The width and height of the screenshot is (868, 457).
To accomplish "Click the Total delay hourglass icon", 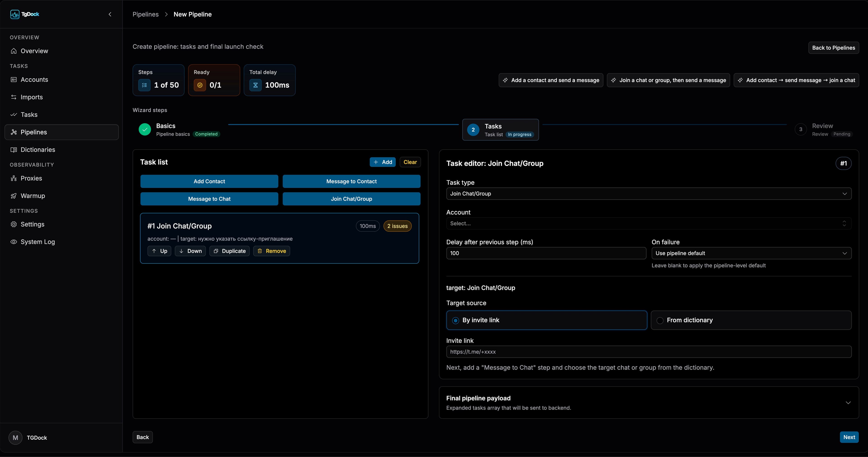I will click(255, 85).
